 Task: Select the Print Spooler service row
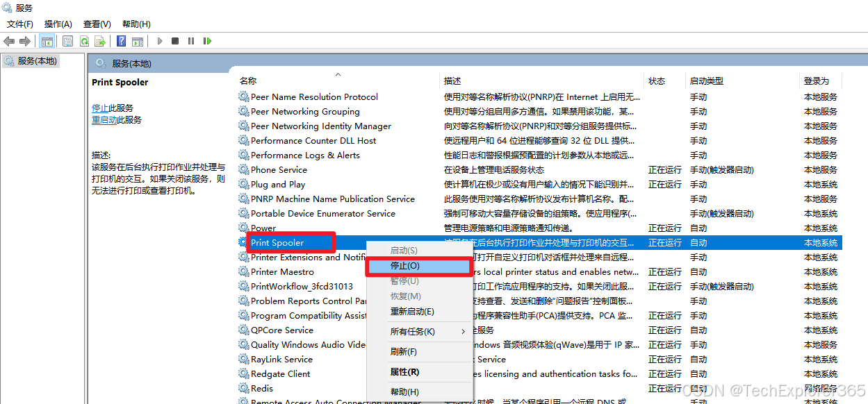point(539,242)
